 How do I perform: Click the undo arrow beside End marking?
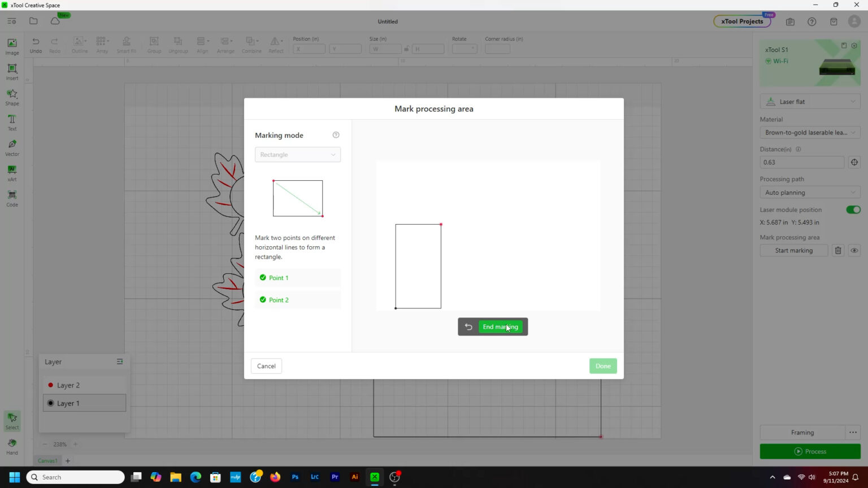468,327
